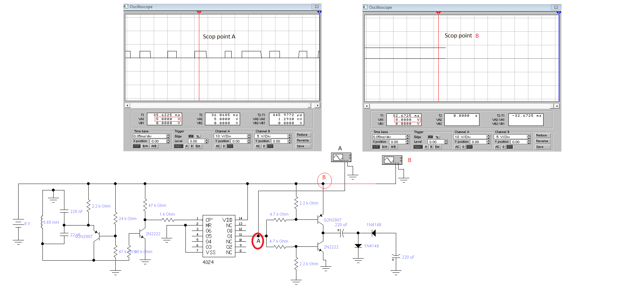Screen dimensions: 644x293
Task: Click red T1 cursor marker atop scope A display
Action: 199,12
